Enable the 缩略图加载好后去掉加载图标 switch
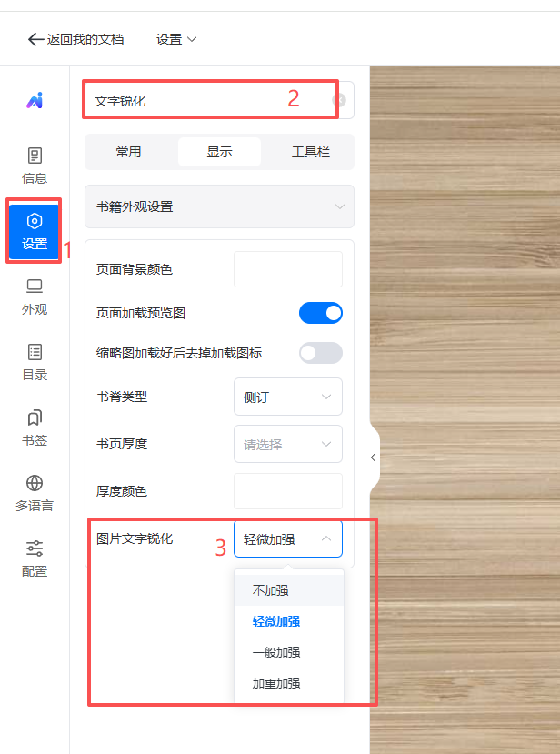560x754 pixels. point(321,353)
